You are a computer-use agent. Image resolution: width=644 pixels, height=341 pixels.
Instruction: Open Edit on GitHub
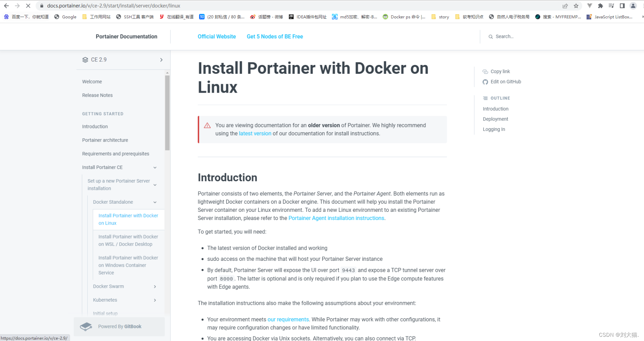502,82
